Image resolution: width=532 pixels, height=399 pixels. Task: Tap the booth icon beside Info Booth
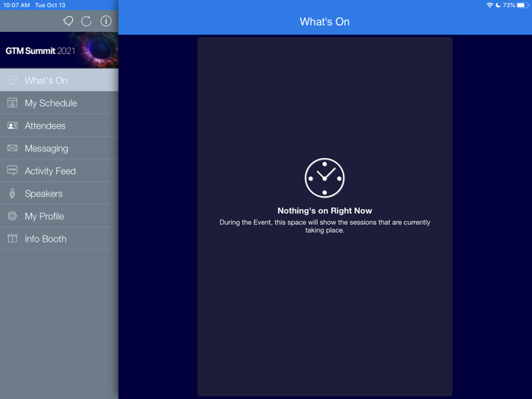(x=12, y=239)
